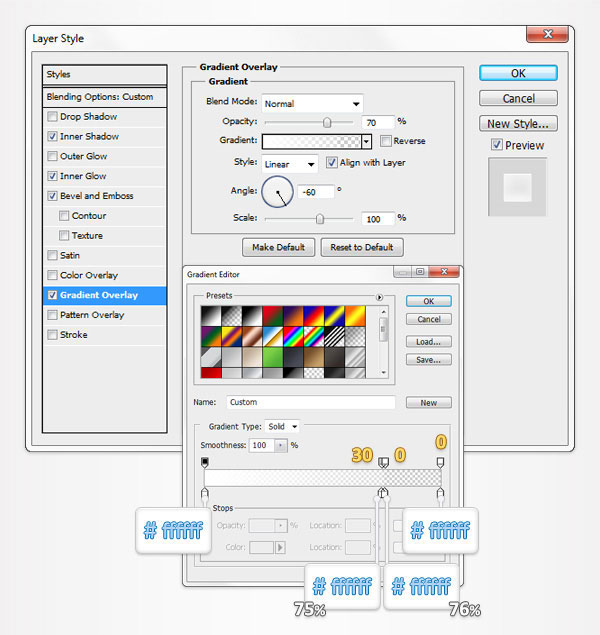Uncheck the Inner Glow checkbox
Image resolution: width=600 pixels, height=635 pixels.
tap(52, 176)
